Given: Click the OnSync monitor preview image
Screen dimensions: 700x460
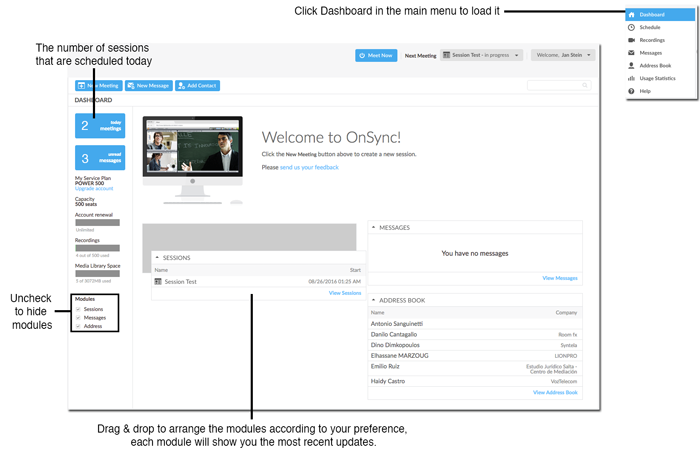Looking at the screenshot, I should (193, 160).
